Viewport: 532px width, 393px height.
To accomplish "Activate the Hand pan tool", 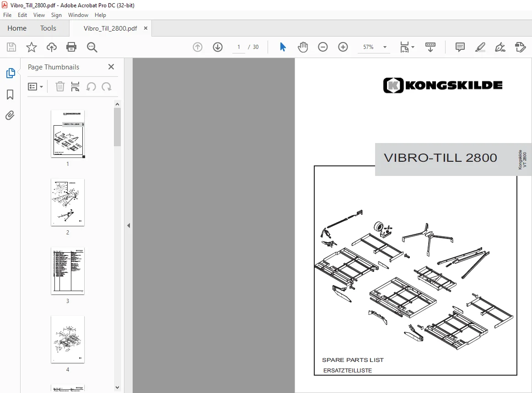I will coord(303,47).
